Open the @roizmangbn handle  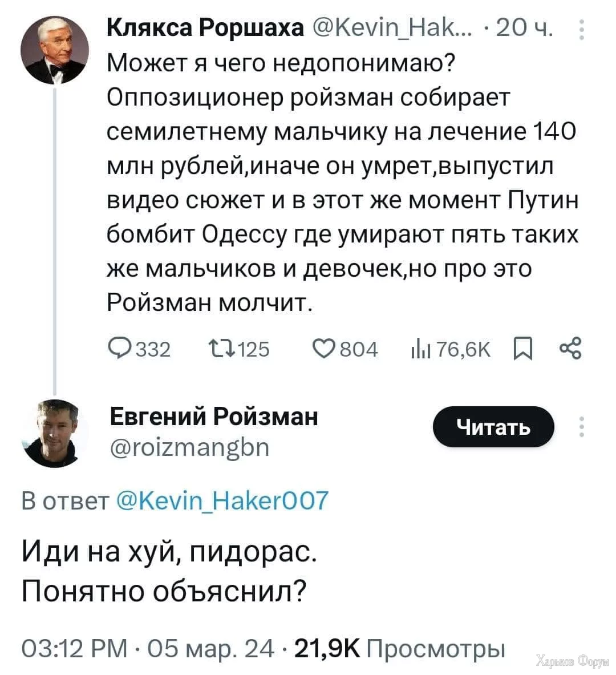click(189, 447)
